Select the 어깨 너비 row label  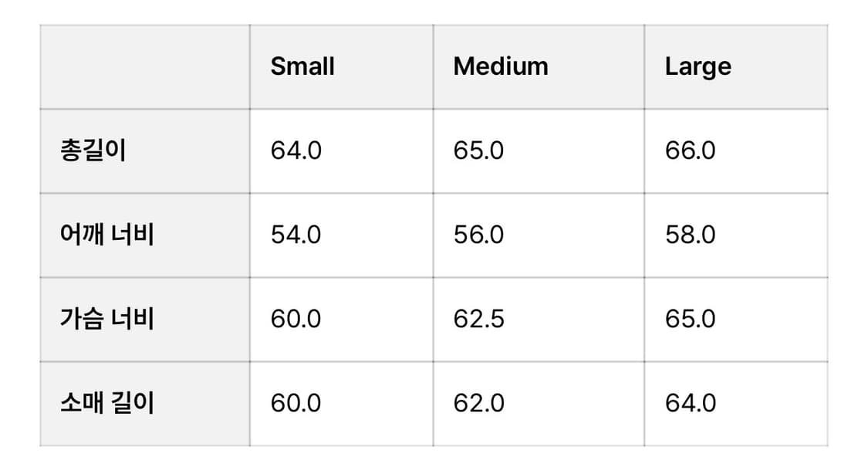[107, 235]
